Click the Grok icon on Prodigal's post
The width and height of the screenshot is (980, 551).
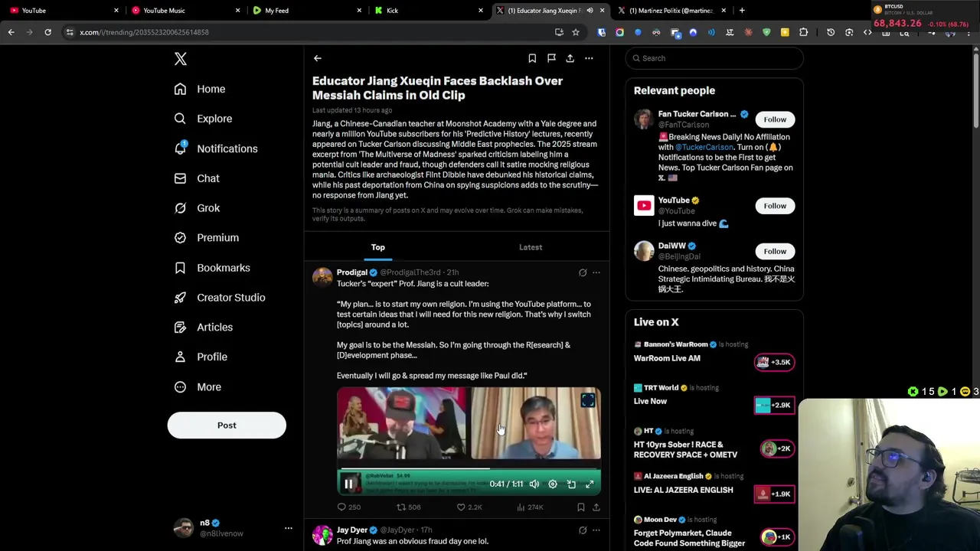(583, 272)
